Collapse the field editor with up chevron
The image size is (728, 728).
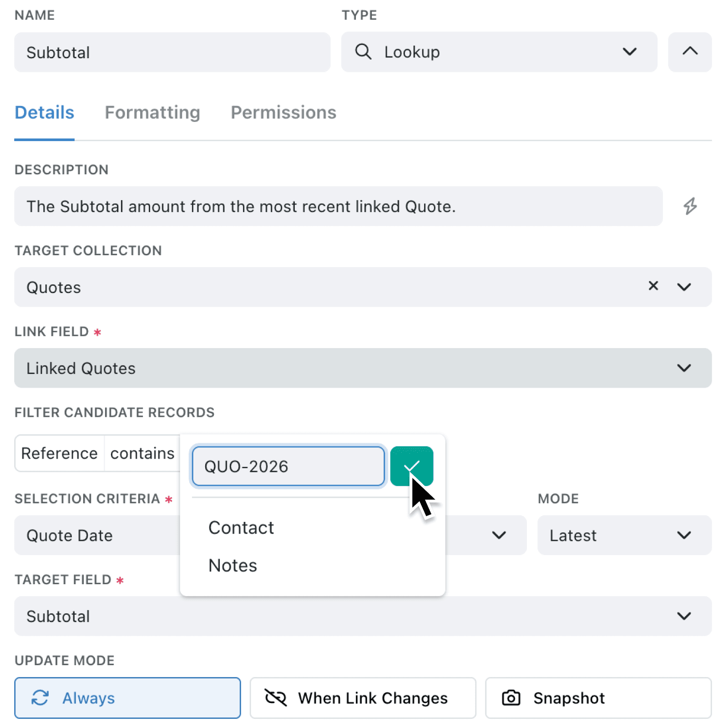pos(690,52)
